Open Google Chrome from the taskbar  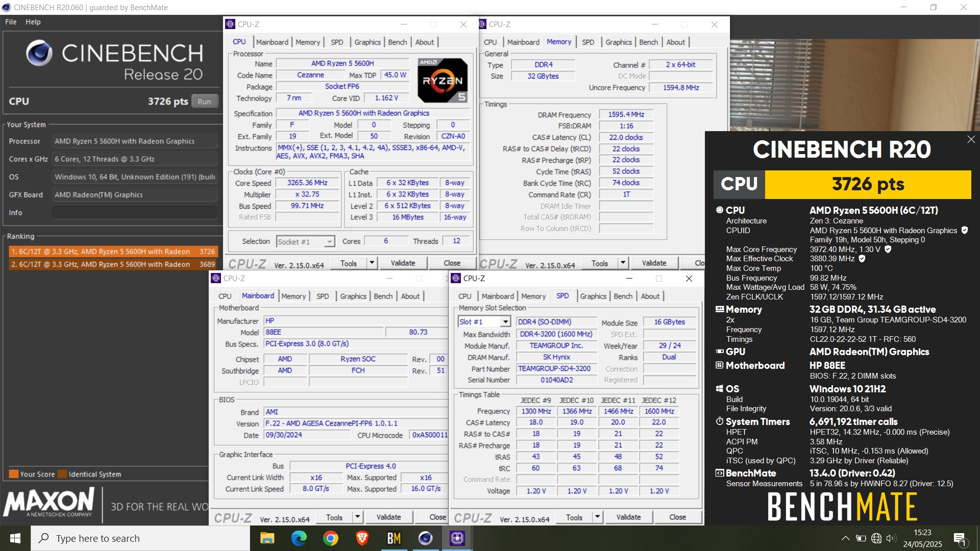[331, 538]
